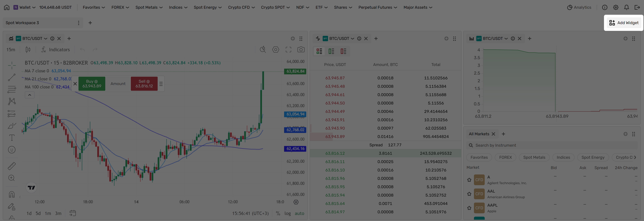The height and width of the screenshot is (221, 644).
Task: Open the depth chart BTC/USDT symbol dropdown
Action: [x=495, y=39]
